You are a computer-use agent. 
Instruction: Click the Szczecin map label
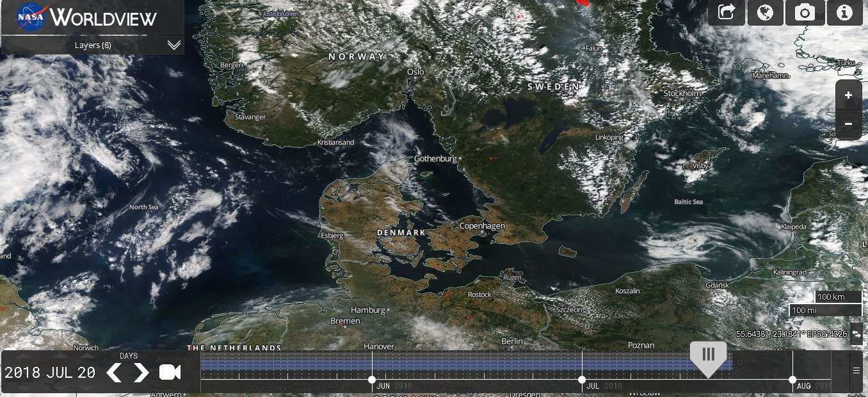point(569,310)
